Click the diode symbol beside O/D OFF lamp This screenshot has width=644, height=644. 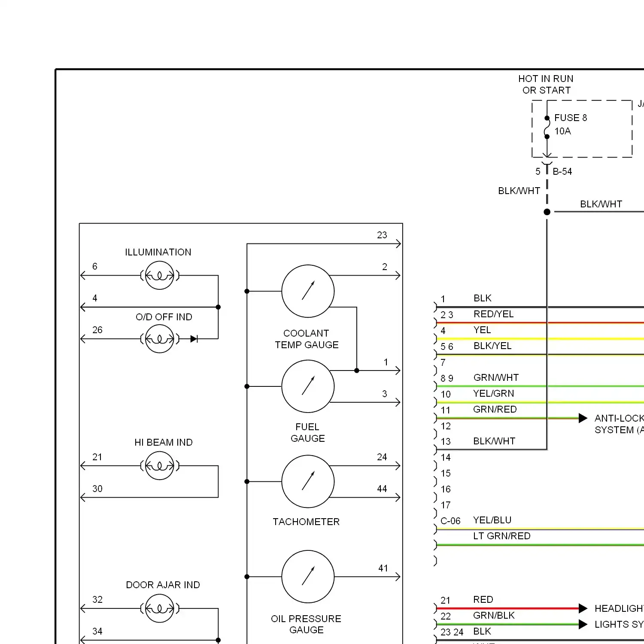pyautogui.click(x=194, y=339)
